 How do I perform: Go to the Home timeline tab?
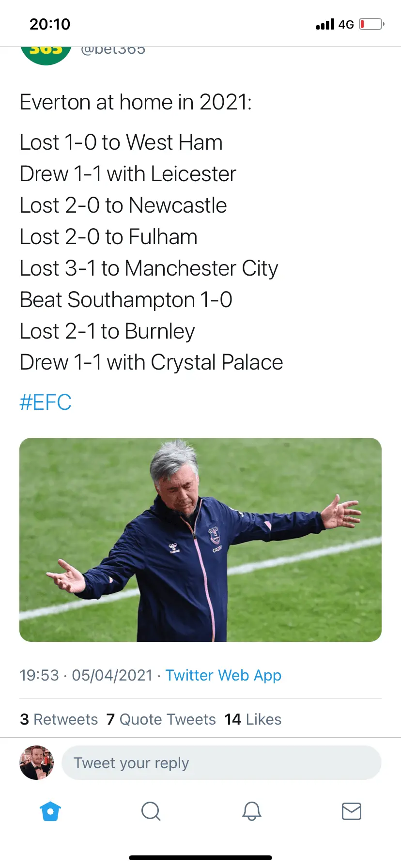50,811
